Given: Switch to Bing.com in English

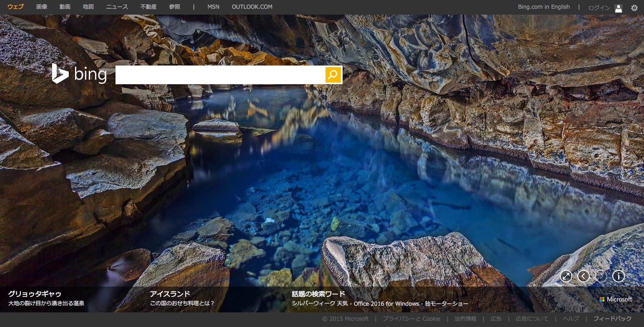Looking at the screenshot, I should coord(544,7).
